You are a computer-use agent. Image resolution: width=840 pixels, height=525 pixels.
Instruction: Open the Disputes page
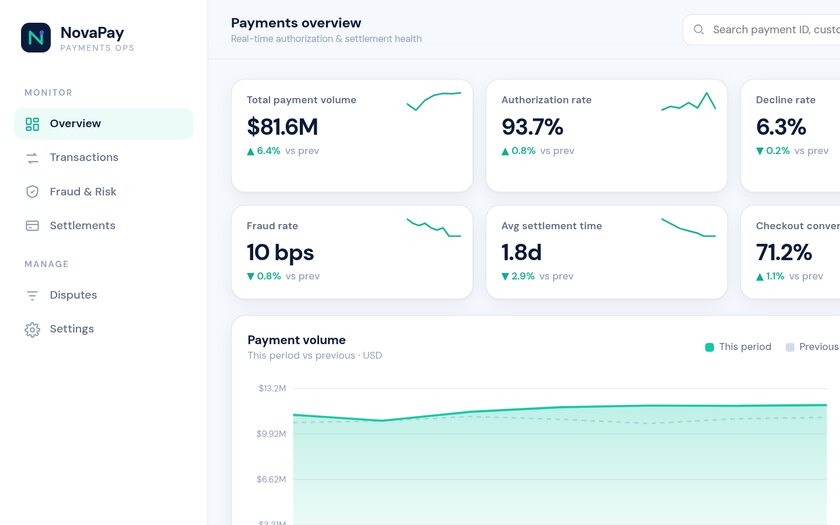103,295
